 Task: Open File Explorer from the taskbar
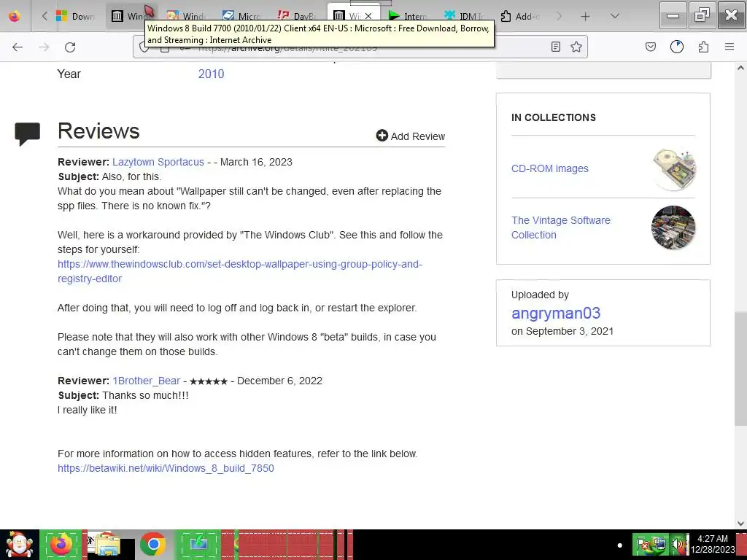(x=107, y=544)
